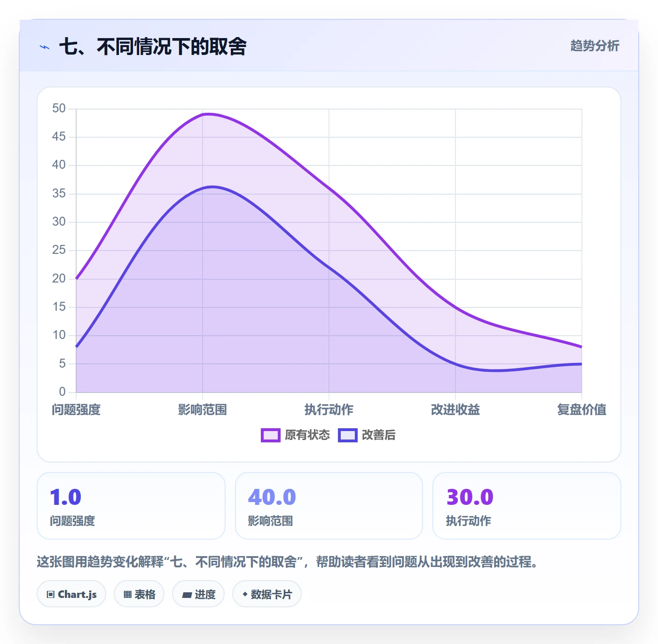658x644 pixels.
Task: Click the 原有状态 curve peak at 影响范围
Action: coord(203,114)
